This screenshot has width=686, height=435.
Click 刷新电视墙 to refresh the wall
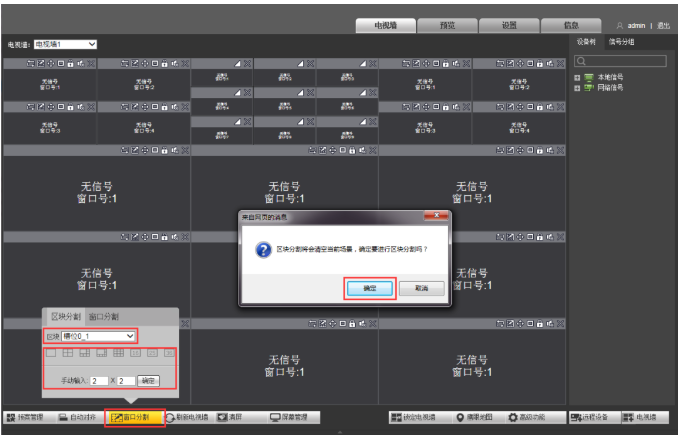coord(187,417)
